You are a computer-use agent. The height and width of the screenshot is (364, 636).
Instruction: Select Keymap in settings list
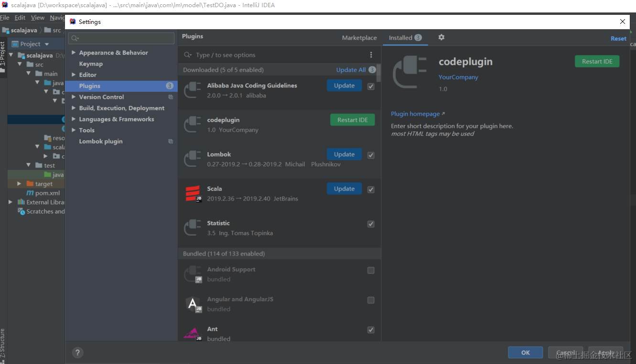point(91,64)
